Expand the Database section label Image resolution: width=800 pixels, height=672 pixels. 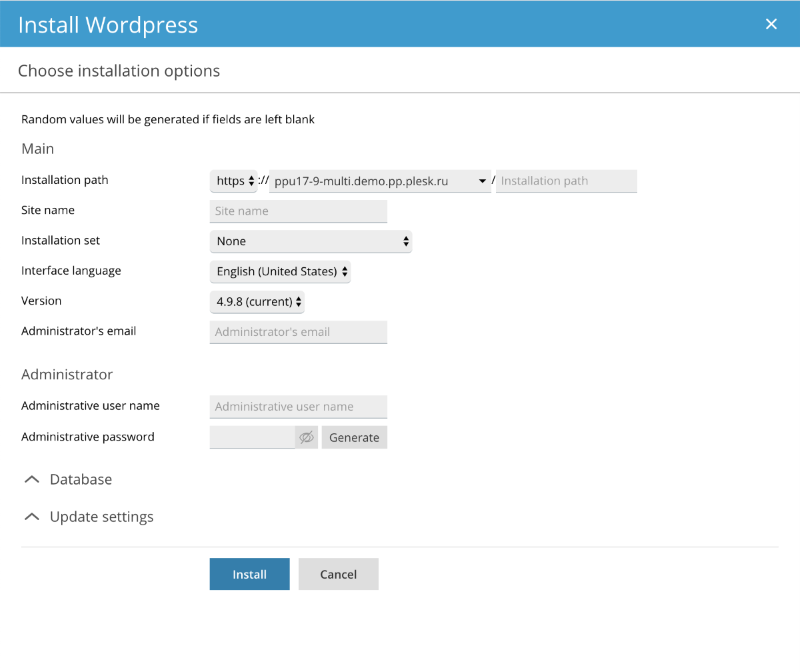pos(81,480)
